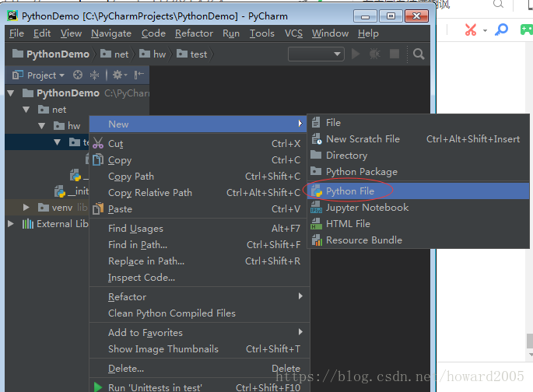Click the Jupyter Notebook icon
Image resolution: width=533 pixels, height=392 pixels.
click(317, 207)
